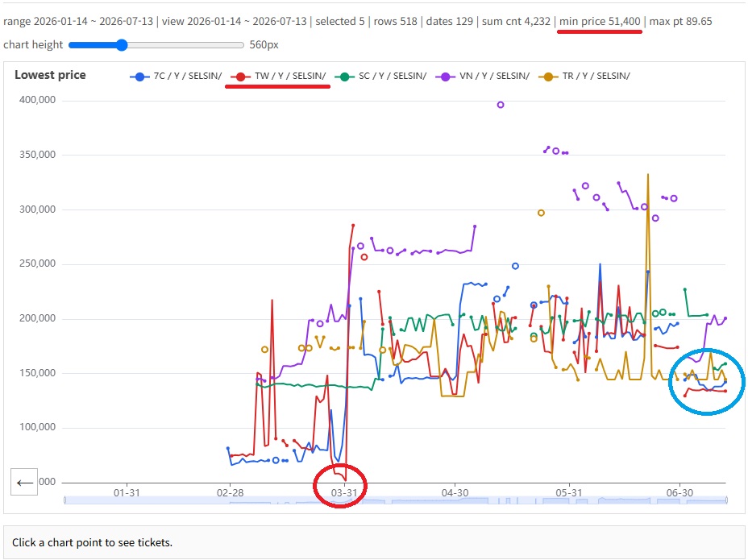Click the right handle of date zoom bar

tap(726, 500)
